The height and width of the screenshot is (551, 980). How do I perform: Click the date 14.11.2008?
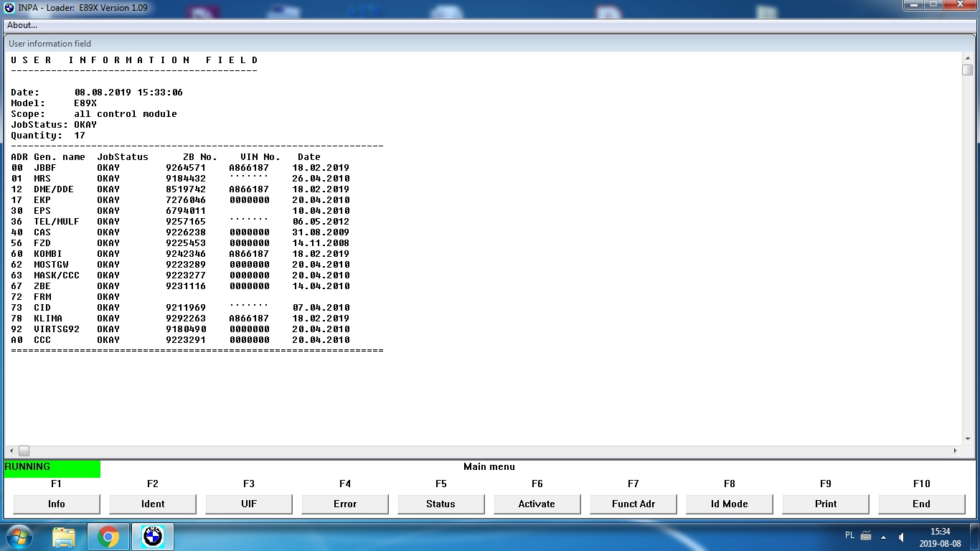[x=321, y=243]
